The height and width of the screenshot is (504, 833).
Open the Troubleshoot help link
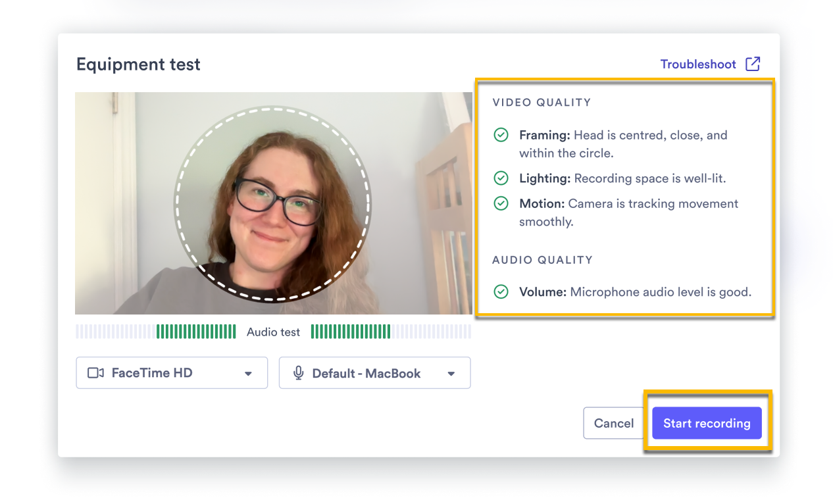pyautogui.click(x=698, y=64)
